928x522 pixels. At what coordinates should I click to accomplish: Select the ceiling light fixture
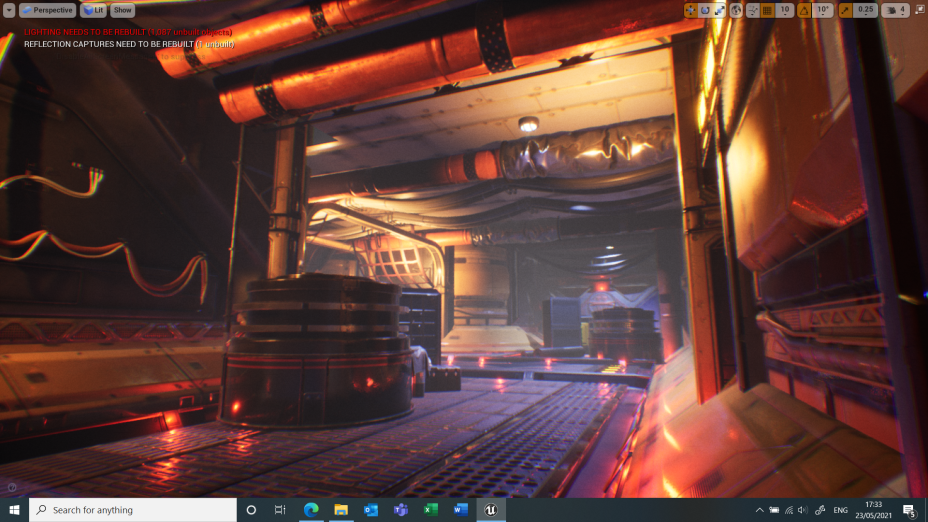point(529,124)
